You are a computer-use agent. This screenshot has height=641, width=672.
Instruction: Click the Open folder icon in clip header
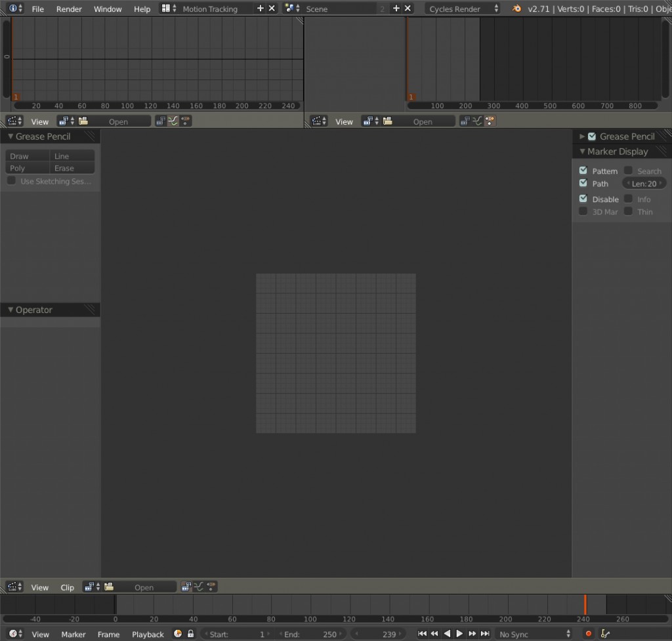[108, 587]
